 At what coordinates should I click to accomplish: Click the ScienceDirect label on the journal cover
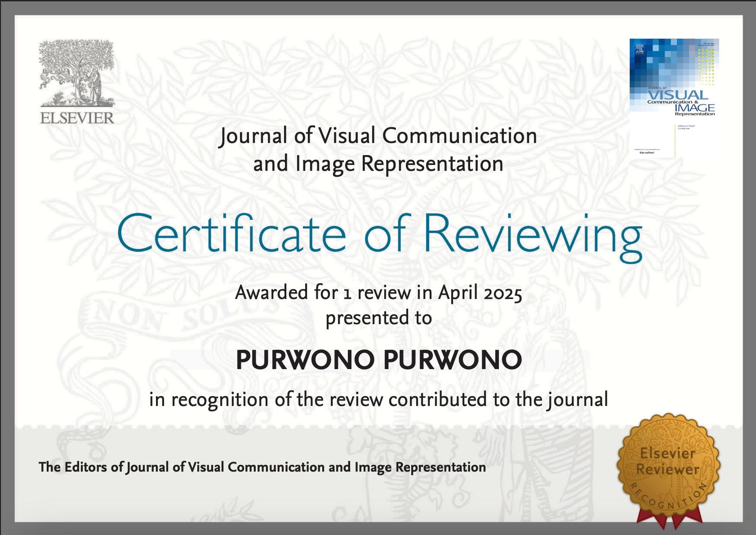[646, 153]
